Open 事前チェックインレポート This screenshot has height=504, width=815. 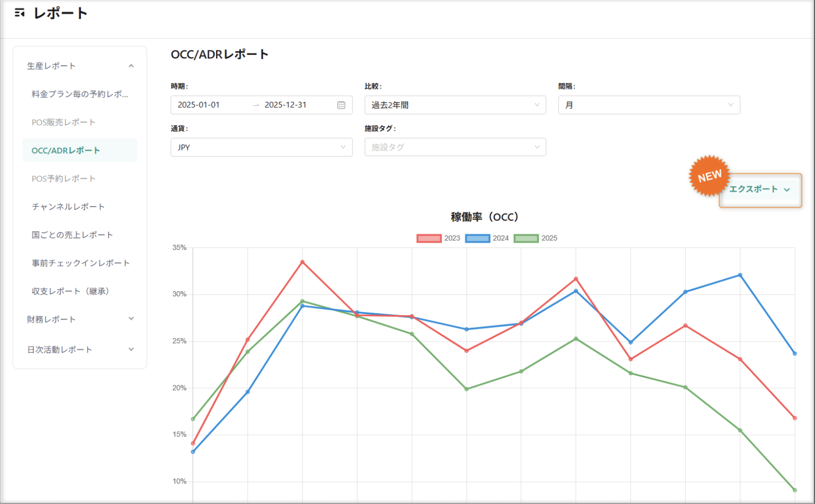(x=80, y=263)
